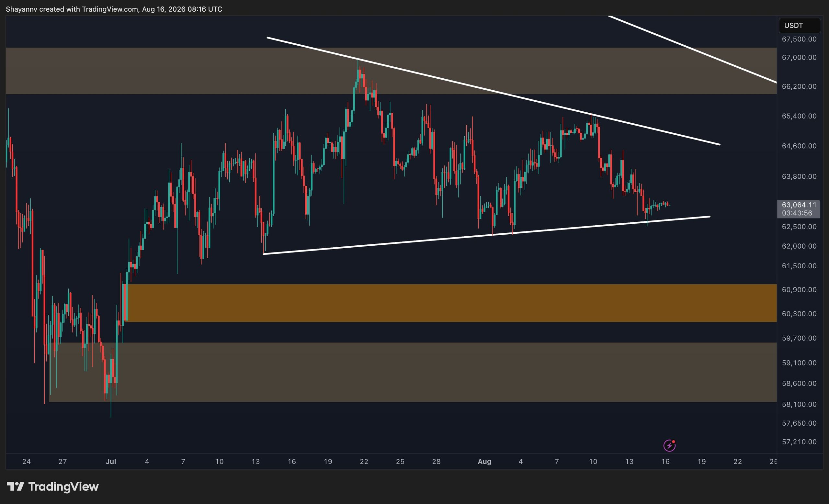The width and height of the screenshot is (829, 504).
Task: Click the 67,500.00 price axis label
Action: coord(799,39)
